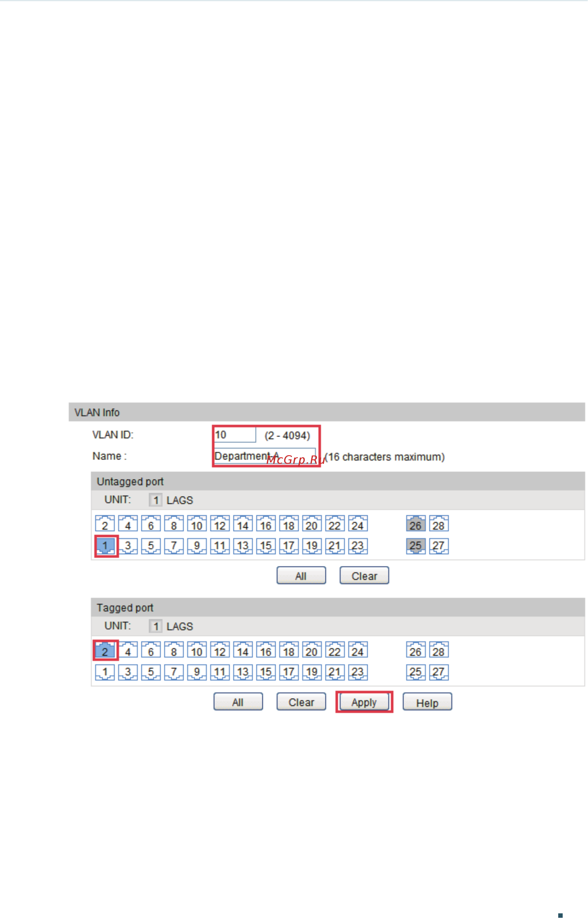Select untagged port 21
The height and width of the screenshot is (919, 588).
tap(335, 546)
